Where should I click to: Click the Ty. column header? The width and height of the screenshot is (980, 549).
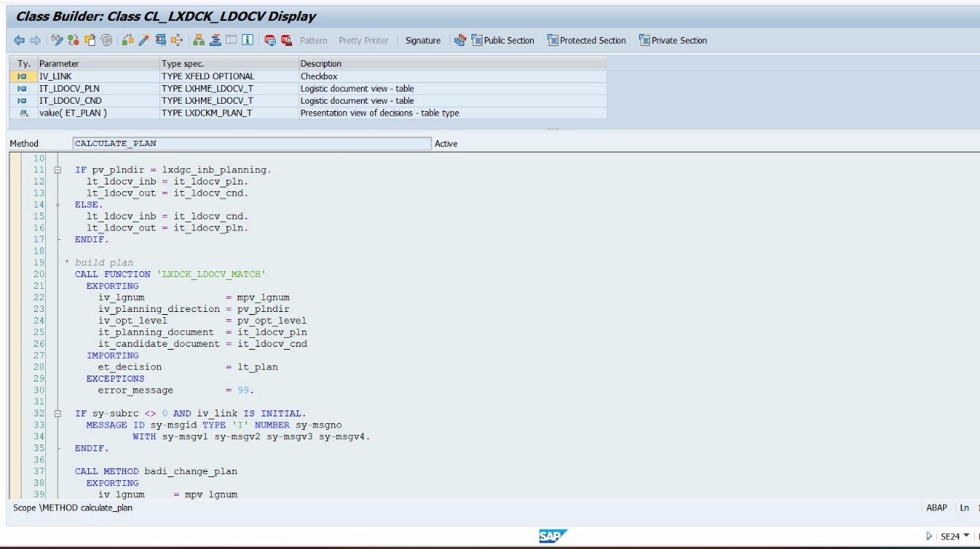(24, 64)
